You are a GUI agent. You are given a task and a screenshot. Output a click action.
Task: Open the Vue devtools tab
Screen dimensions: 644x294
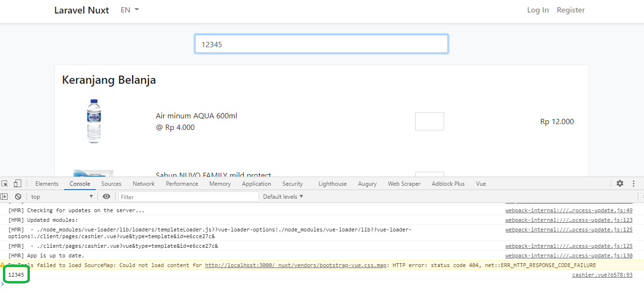point(481,183)
